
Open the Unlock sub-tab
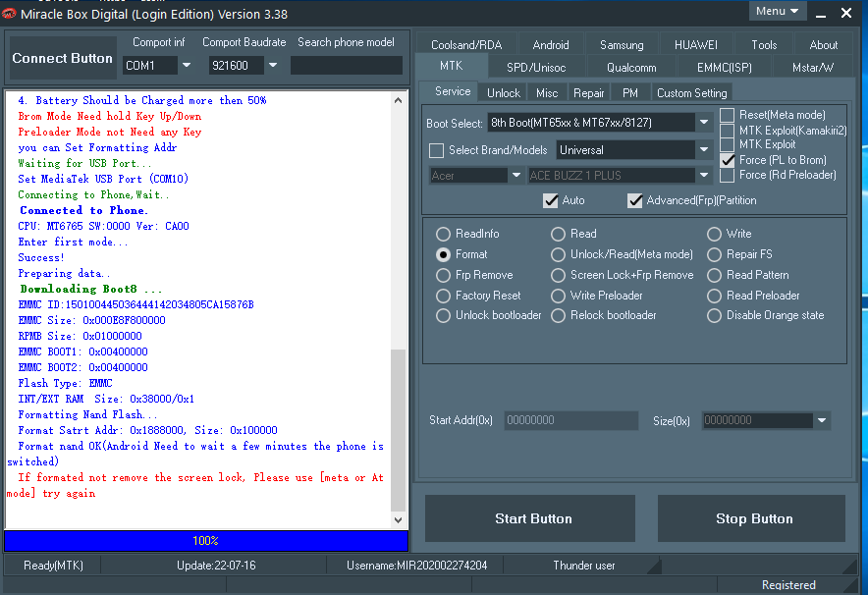(503, 93)
